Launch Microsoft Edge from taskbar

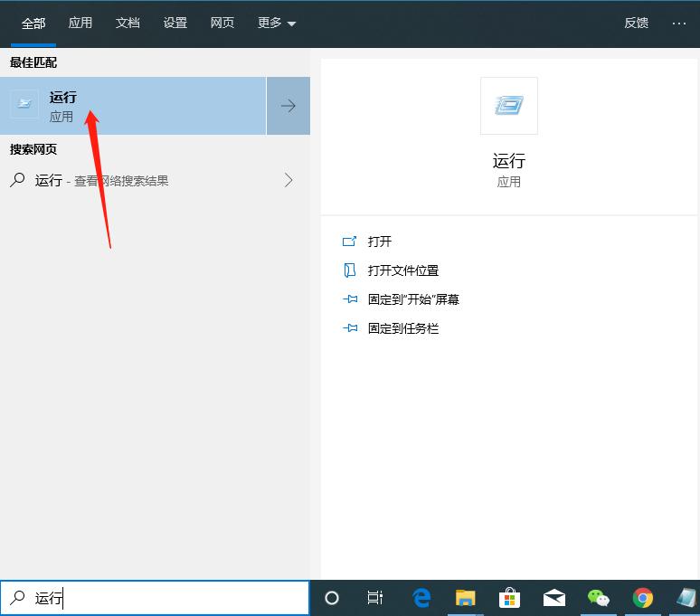[x=421, y=598]
